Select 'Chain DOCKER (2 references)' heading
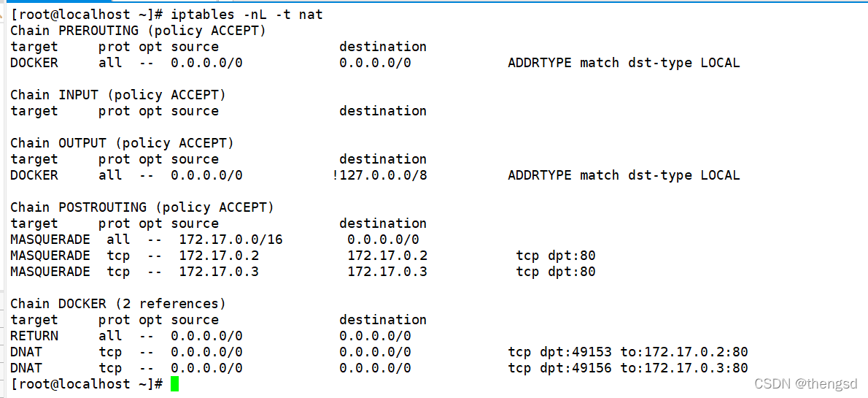This screenshot has width=868, height=398. pyautogui.click(x=118, y=304)
